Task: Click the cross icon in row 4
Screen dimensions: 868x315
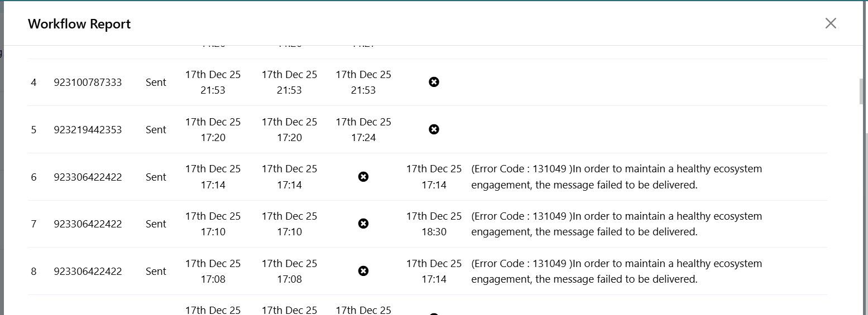Action: 434,82
